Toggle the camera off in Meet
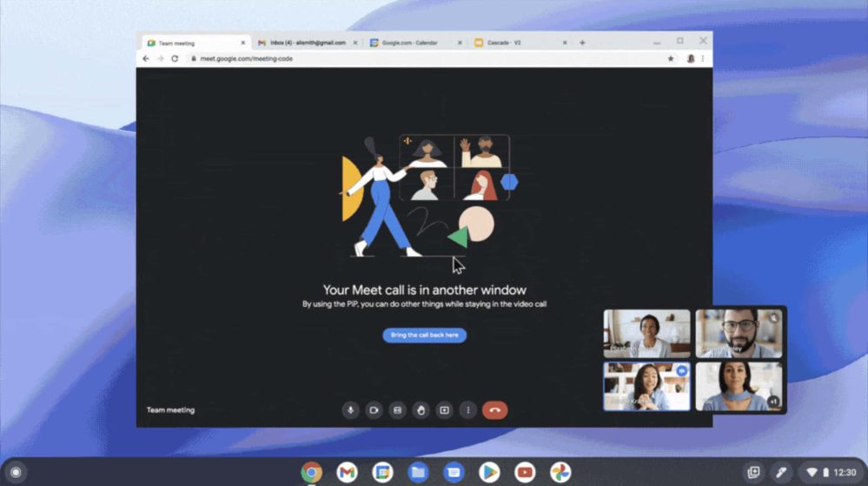868x486 pixels. click(374, 410)
